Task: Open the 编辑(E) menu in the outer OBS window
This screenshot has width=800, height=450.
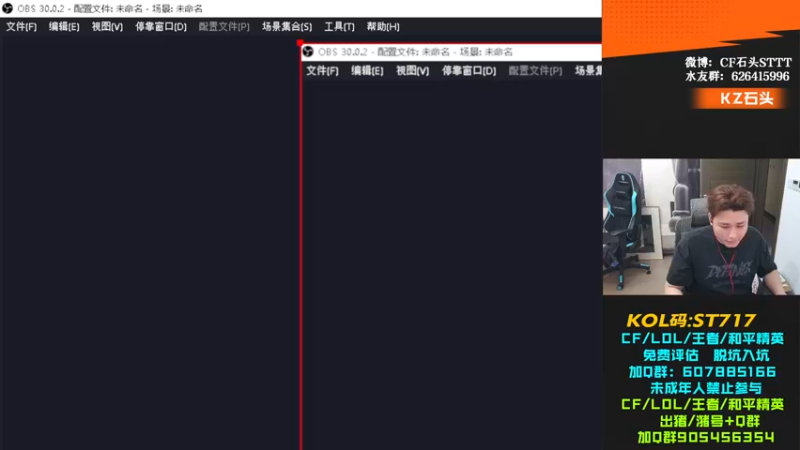Action: pos(64,27)
